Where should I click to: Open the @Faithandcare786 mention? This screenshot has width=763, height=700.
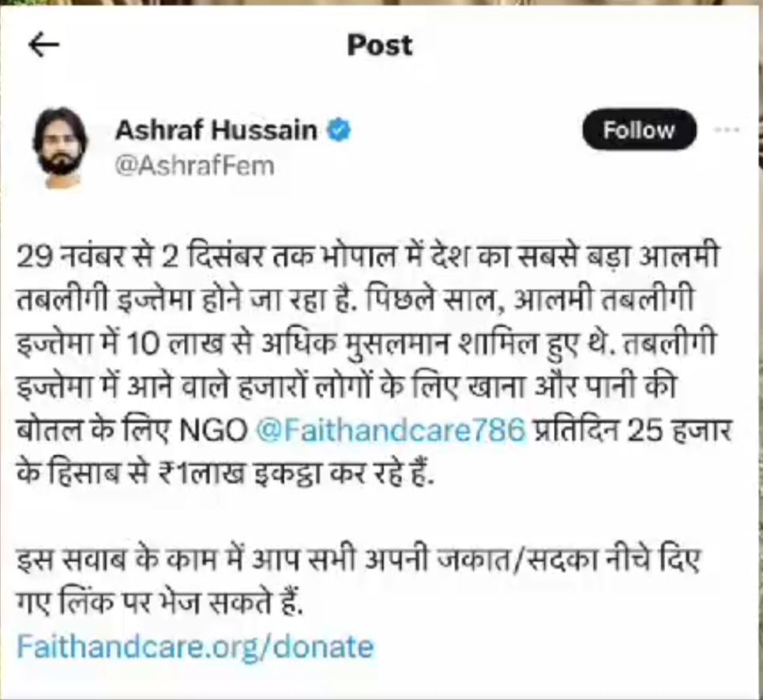(391, 430)
